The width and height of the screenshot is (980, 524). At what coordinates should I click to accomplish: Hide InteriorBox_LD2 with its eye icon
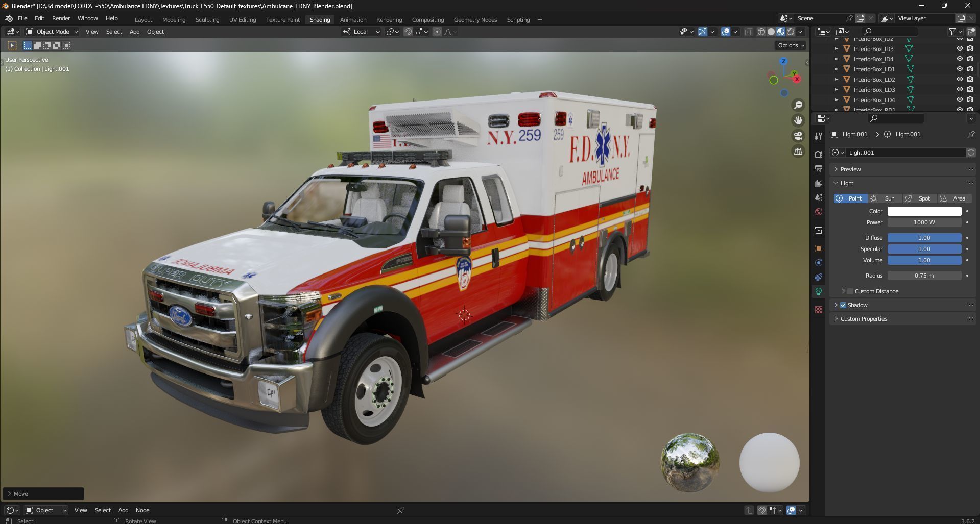click(960, 80)
